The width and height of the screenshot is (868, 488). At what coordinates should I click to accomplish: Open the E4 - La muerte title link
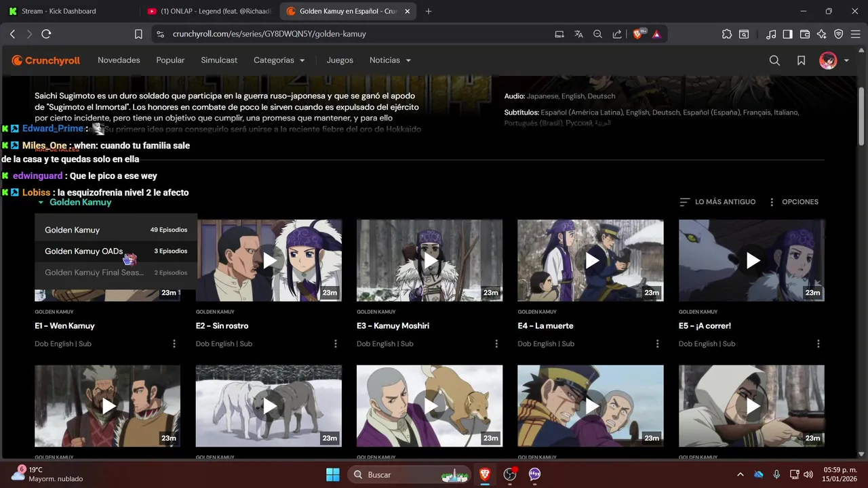(x=546, y=326)
